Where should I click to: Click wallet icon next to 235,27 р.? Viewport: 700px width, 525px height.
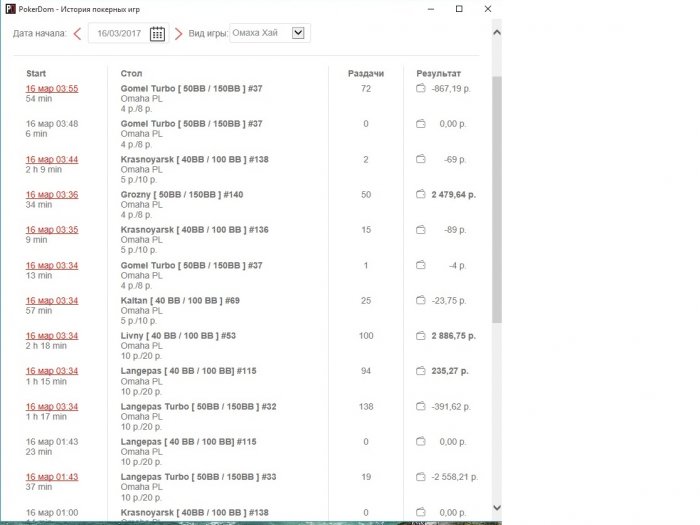pyautogui.click(x=421, y=371)
